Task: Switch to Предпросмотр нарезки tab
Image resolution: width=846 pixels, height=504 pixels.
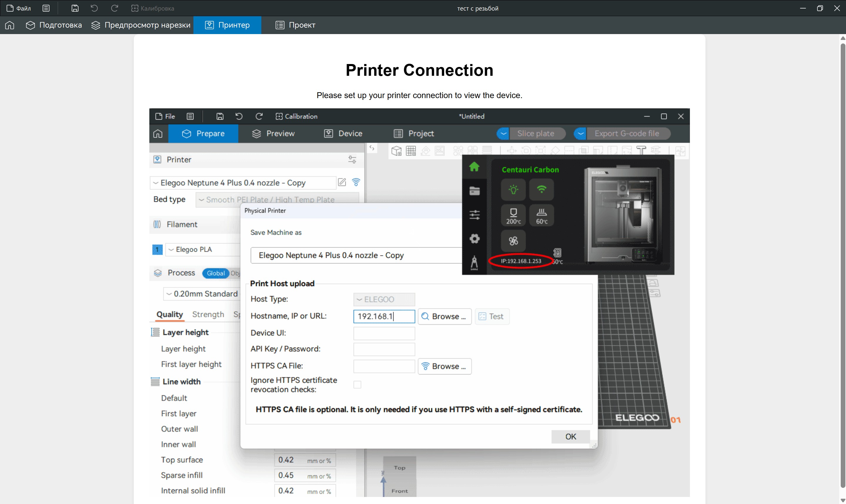Action: pos(141,25)
